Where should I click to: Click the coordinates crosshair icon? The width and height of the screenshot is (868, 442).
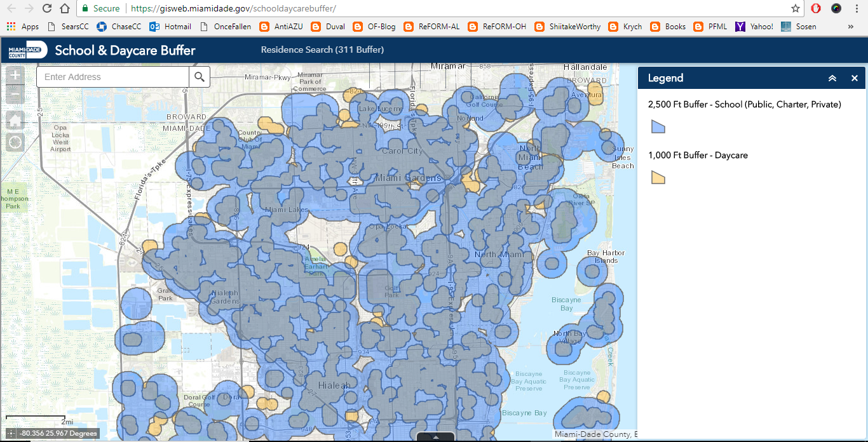[x=11, y=434]
